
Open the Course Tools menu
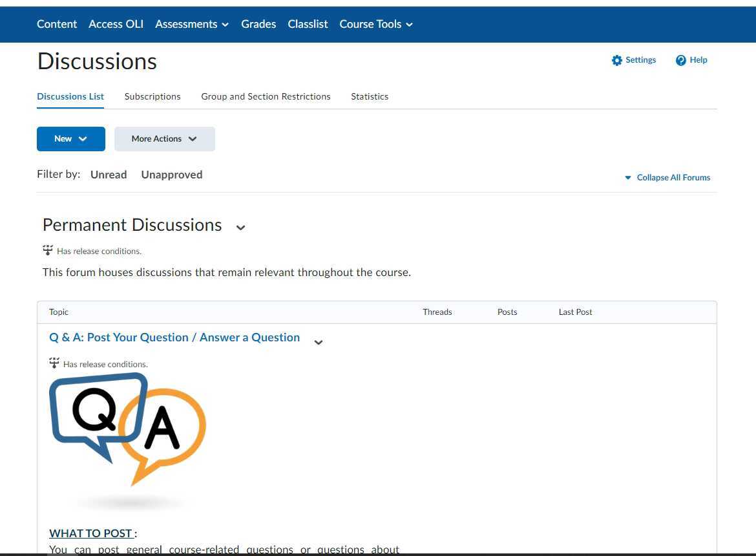click(x=376, y=24)
